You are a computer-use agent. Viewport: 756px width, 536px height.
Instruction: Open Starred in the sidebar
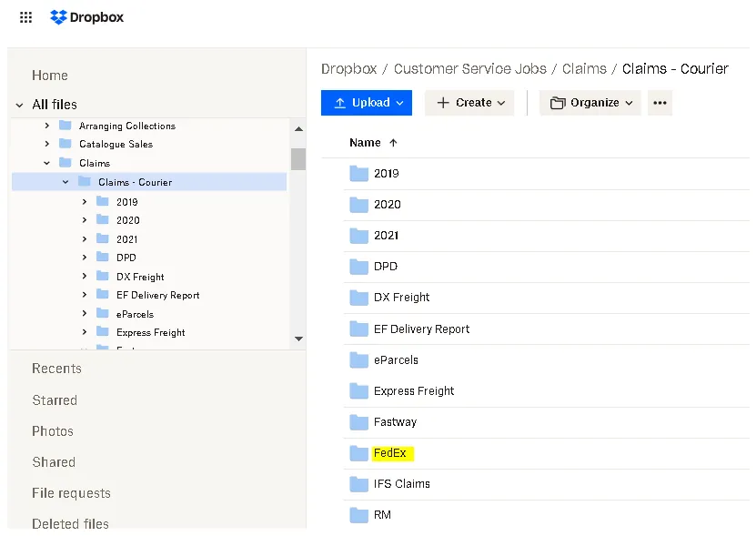pos(55,400)
